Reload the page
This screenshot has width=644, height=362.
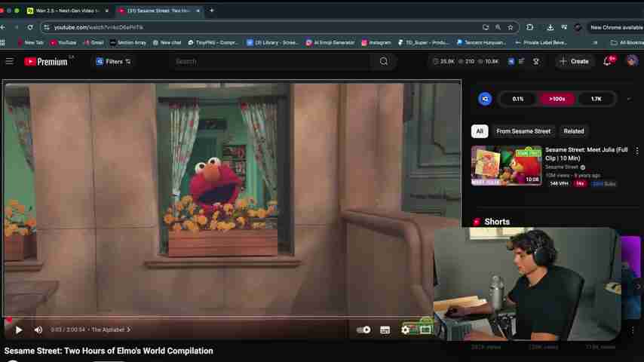tap(30, 27)
